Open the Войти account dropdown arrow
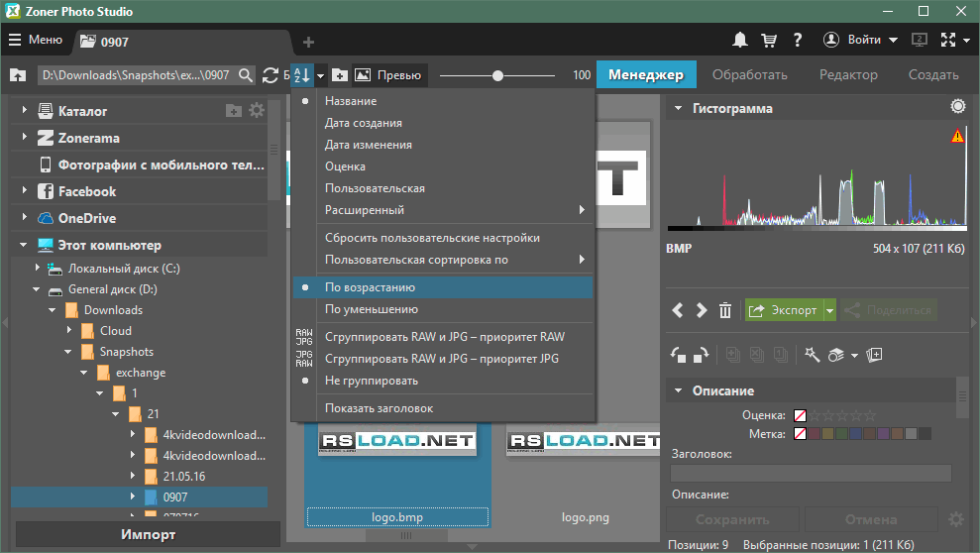This screenshot has width=980, height=553. click(x=893, y=40)
